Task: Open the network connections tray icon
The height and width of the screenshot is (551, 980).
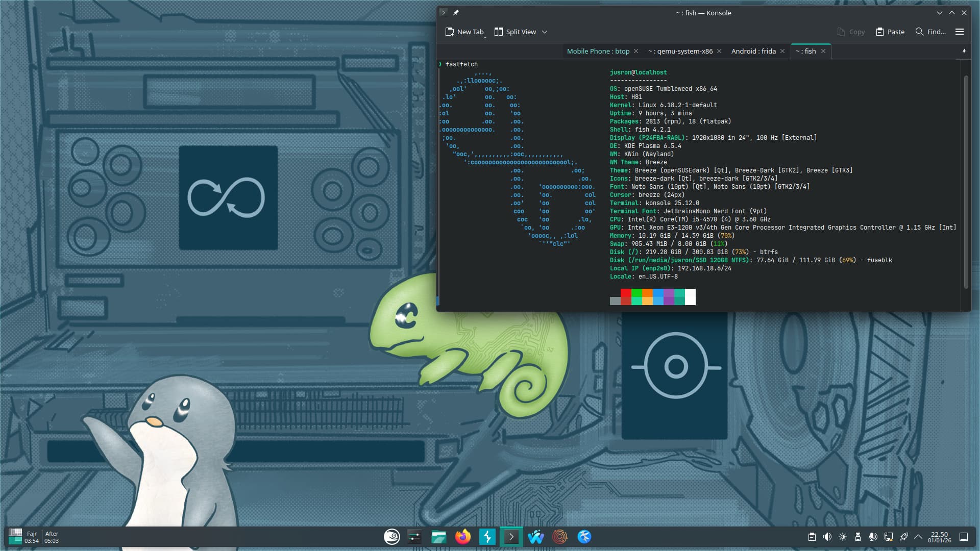Action: pyautogui.click(x=889, y=537)
